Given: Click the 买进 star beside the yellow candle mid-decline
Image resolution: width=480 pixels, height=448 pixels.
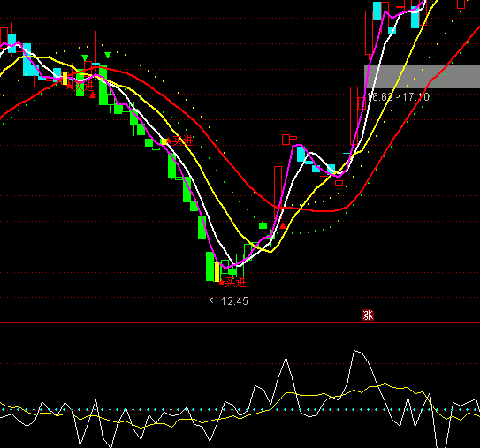Looking at the screenshot, I should click(x=179, y=140).
